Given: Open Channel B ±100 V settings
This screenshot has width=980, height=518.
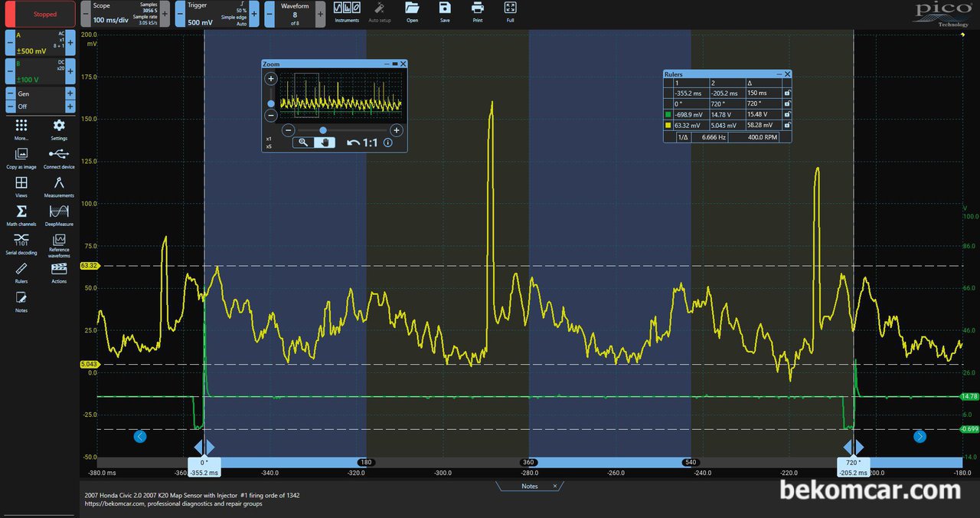Looking at the screenshot, I should (x=40, y=70).
